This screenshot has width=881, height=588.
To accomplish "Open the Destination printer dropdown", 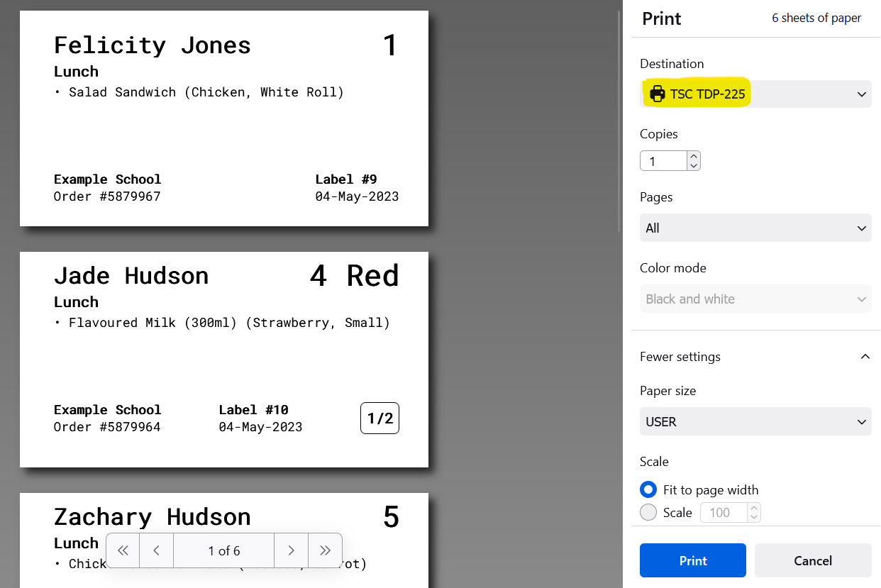I will pyautogui.click(x=755, y=94).
